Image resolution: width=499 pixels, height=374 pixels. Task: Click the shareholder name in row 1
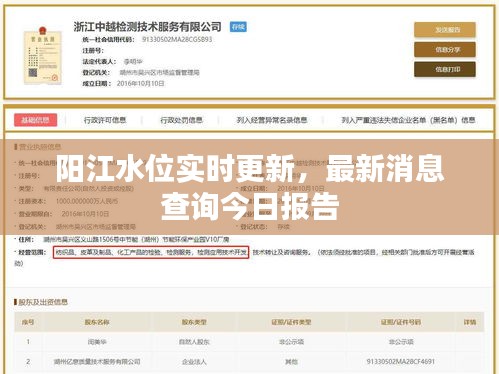click(x=97, y=342)
